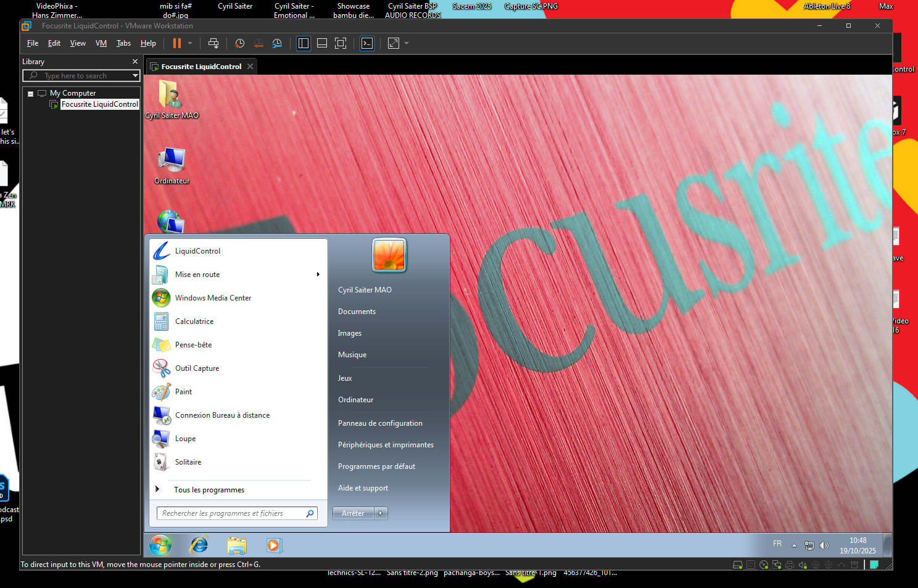Click the guest volume speaker icon
Image resolution: width=918 pixels, height=588 pixels.
[x=824, y=545]
